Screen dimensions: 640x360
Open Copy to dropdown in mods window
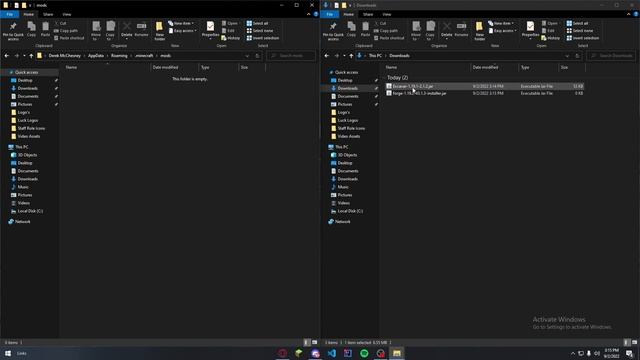click(x=110, y=31)
